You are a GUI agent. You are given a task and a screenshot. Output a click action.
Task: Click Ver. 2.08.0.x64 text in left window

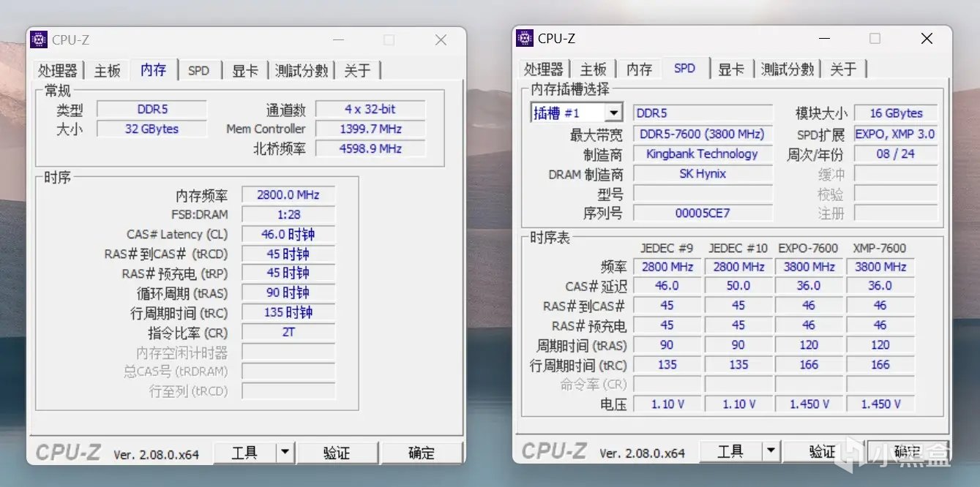tap(156, 454)
